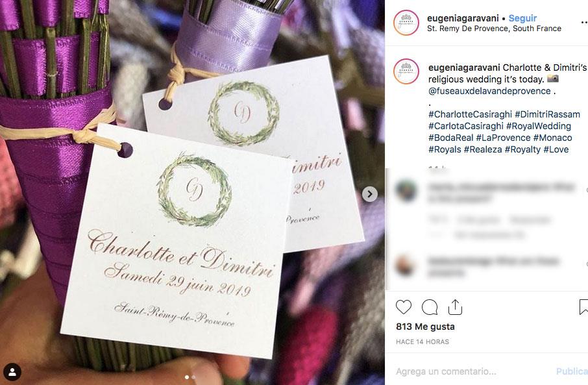This screenshot has height=385, width=588.
Task: Open the #DimitriRassam hashtag
Action: tap(548, 114)
